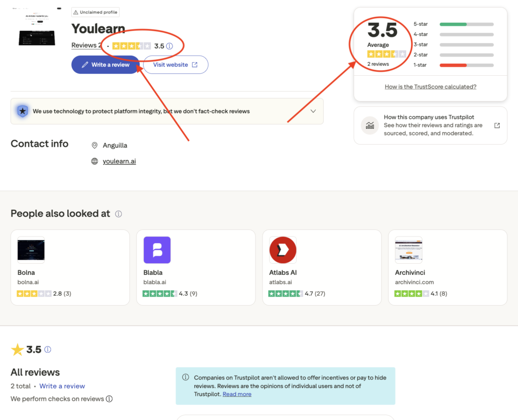
Task: Click info icon after We perform checks on reviews
Action: click(x=109, y=399)
